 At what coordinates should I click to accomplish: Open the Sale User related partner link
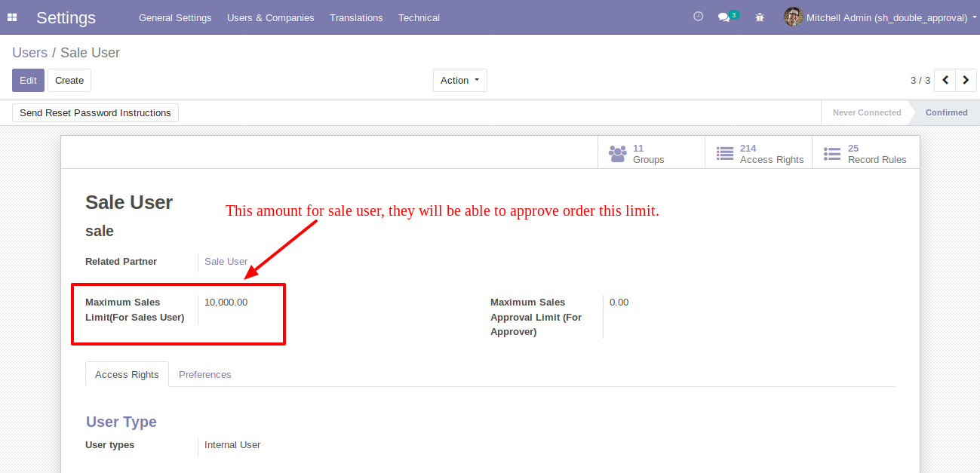(226, 262)
